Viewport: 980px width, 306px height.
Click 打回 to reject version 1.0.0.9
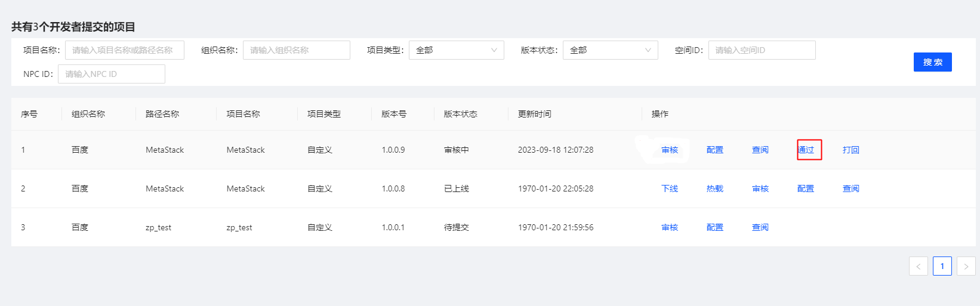coord(850,150)
